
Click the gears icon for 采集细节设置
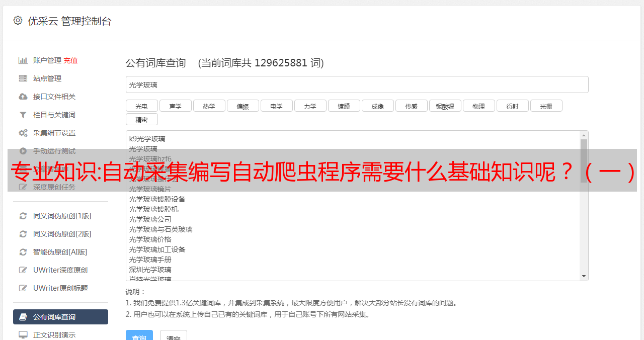pyautogui.click(x=23, y=133)
